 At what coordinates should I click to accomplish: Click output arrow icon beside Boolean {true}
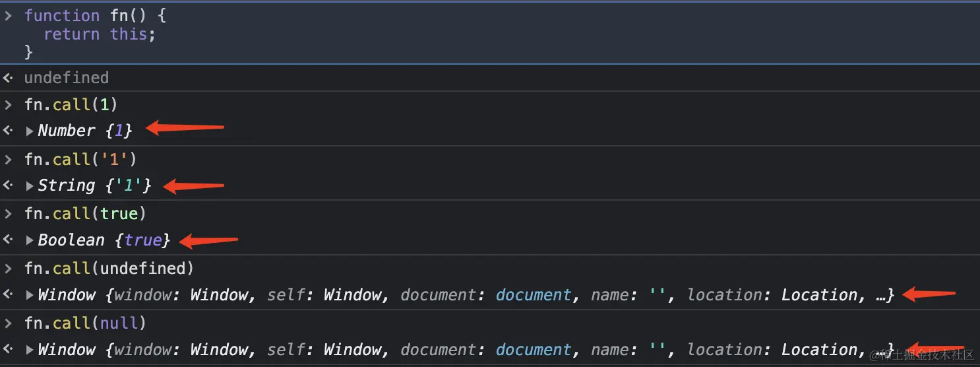click(x=8, y=240)
